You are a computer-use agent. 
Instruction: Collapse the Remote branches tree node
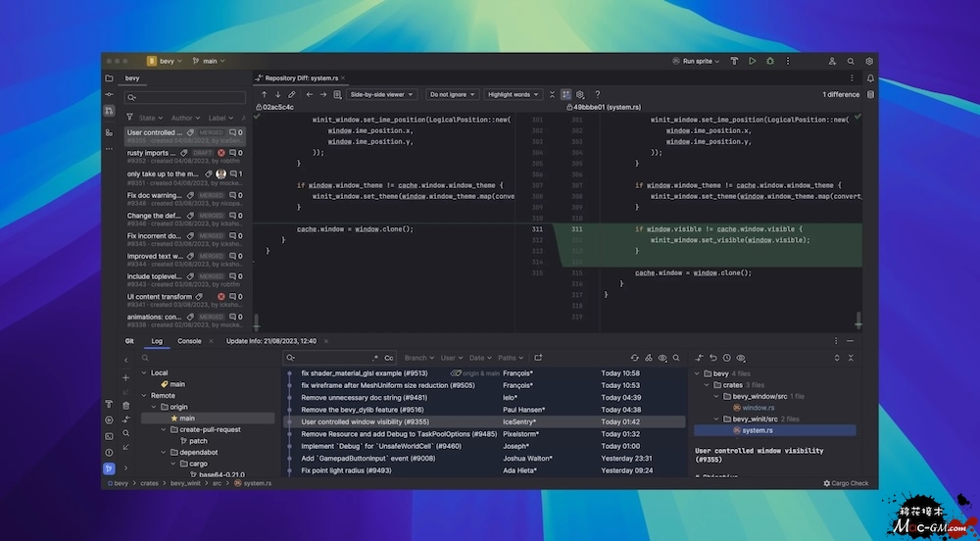[x=146, y=396]
